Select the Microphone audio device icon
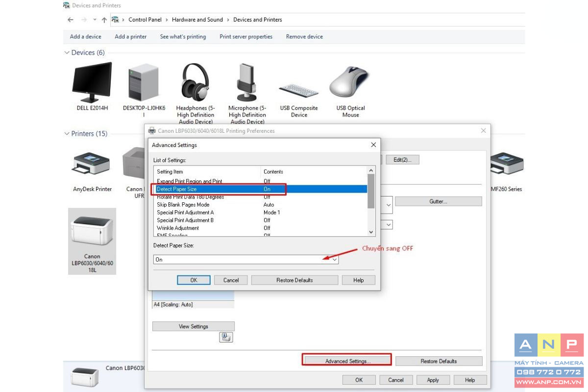Viewport: 588px width, 392px height. click(x=247, y=82)
